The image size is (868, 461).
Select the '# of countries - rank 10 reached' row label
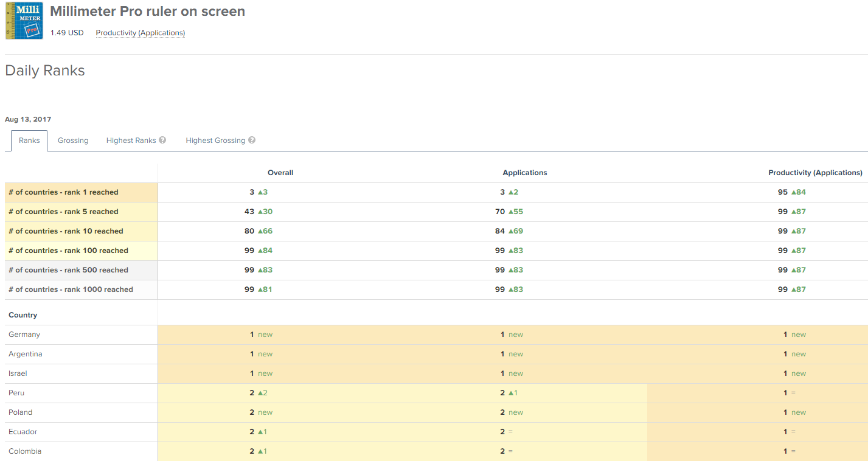point(66,231)
